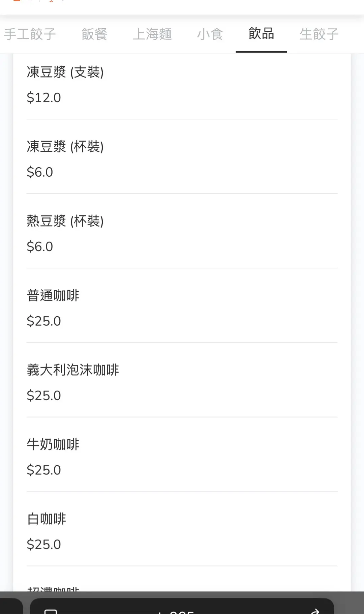Tap the share arrow icon in bottom bar
Image resolution: width=364 pixels, height=614 pixels.
314,611
